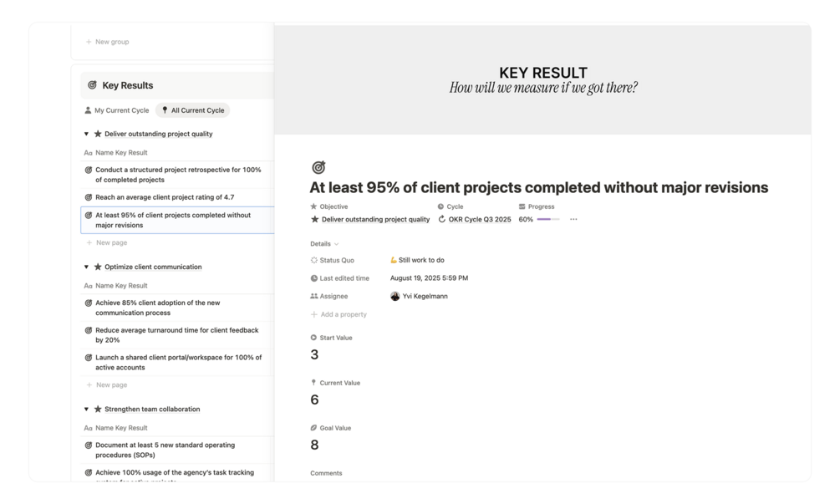Screen dimensions: 840x504
Task: Switch to the My Current Cycle tab
Action: point(117,110)
